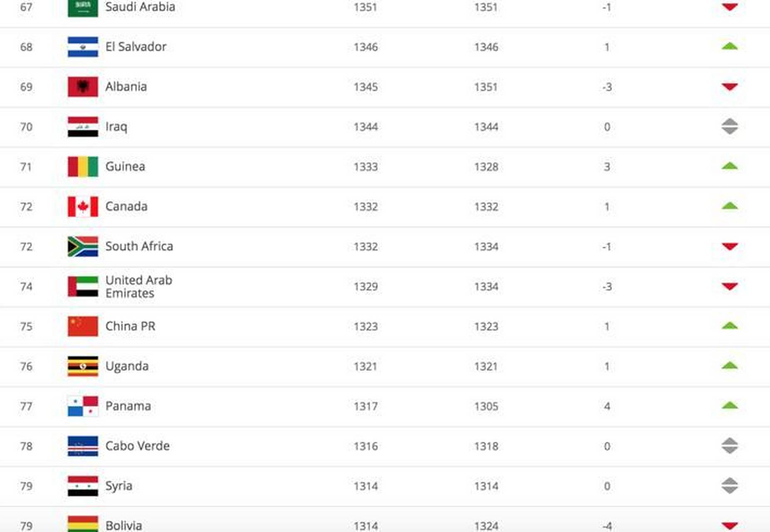Open the Guinea team link

click(125, 167)
